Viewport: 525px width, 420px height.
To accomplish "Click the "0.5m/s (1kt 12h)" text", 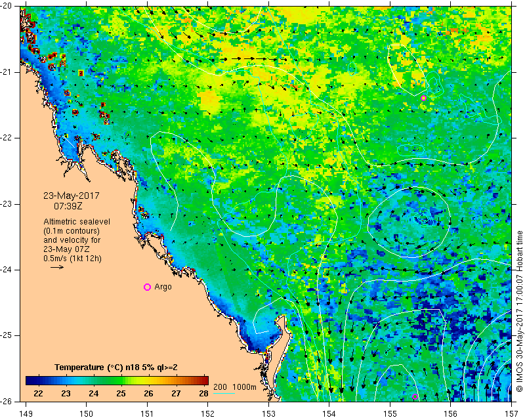I will tap(72, 259).
